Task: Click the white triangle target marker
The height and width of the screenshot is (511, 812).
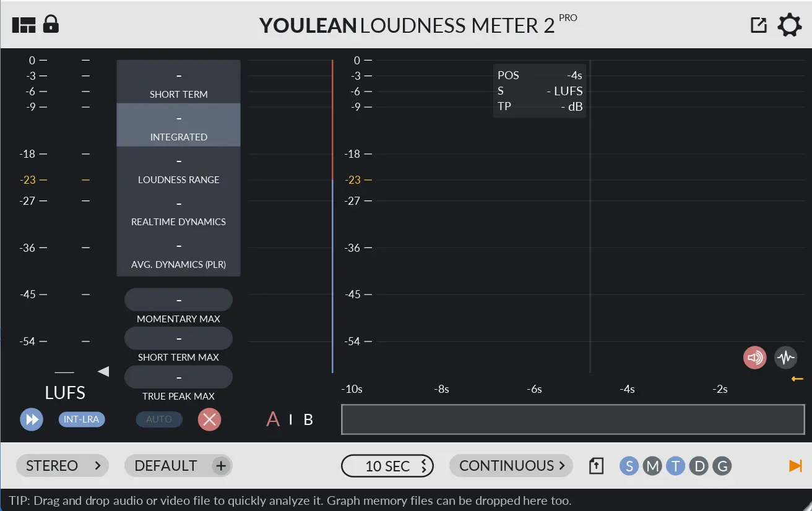Action: (103, 371)
